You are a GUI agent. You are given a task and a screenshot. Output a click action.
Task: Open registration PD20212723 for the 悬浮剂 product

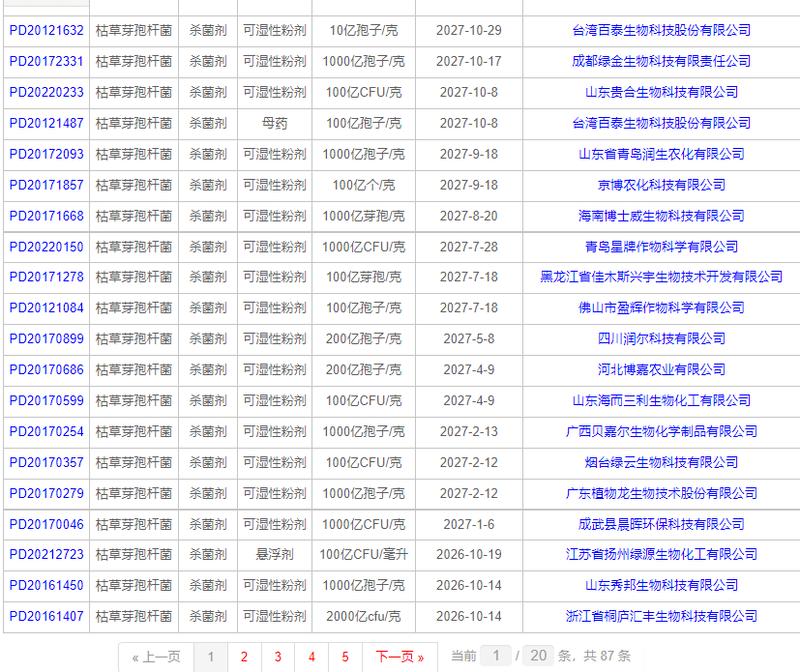click(45, 555)
